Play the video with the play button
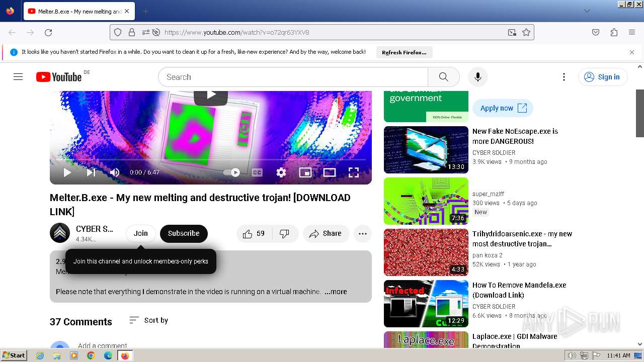The image size is (644, 362). click(x=67, y=172)
